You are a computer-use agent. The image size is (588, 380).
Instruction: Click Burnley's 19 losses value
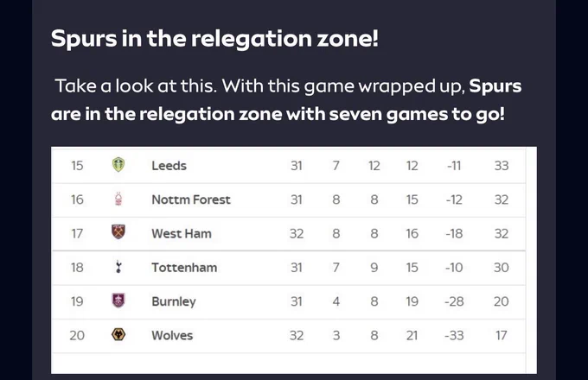point(412,301)
